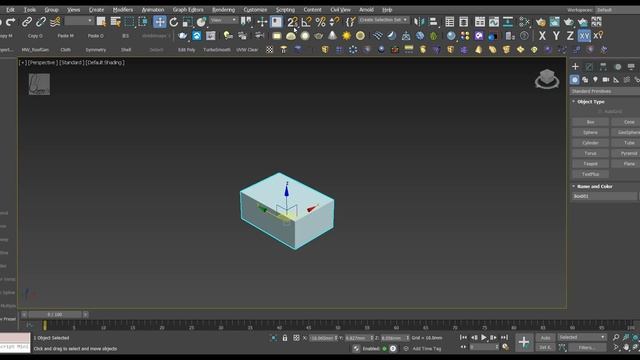Open the Default Shading viewport menu

click(105, 62)
